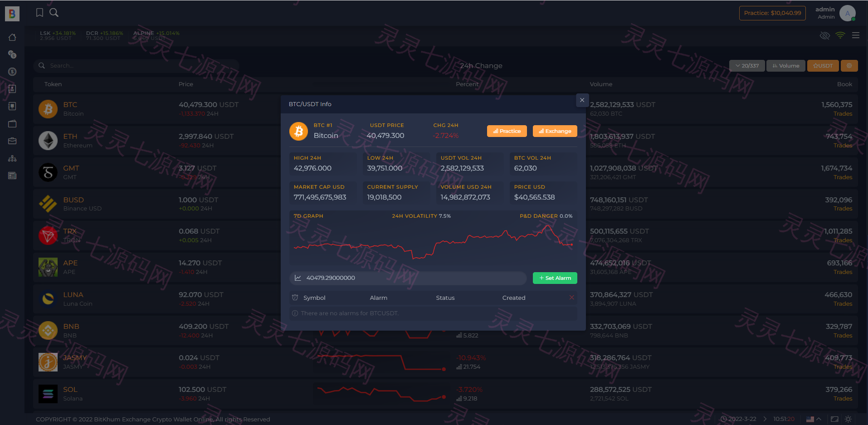The image size is (868, 425).
Task: Open the coins exchange sidebar icon
Action: point(12,54)
